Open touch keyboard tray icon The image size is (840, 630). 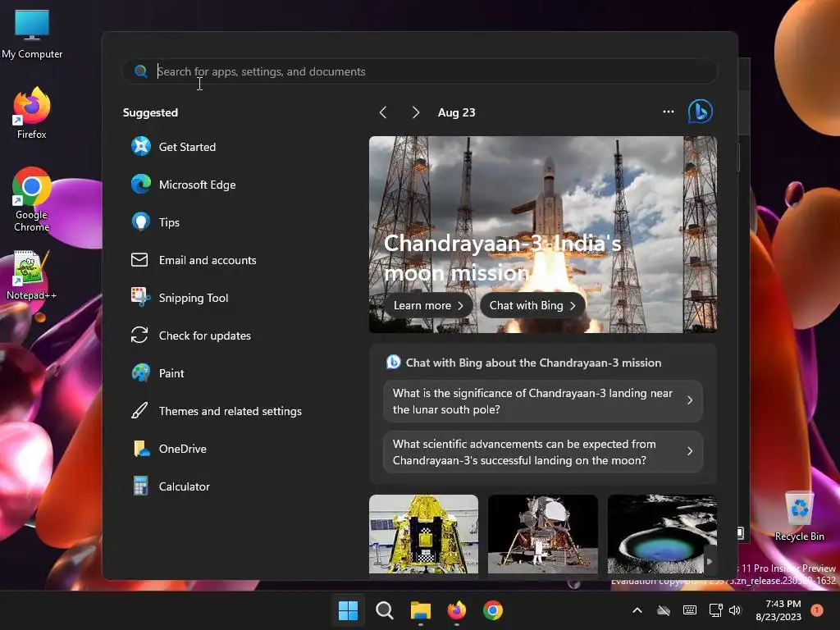tap(690, 610)
